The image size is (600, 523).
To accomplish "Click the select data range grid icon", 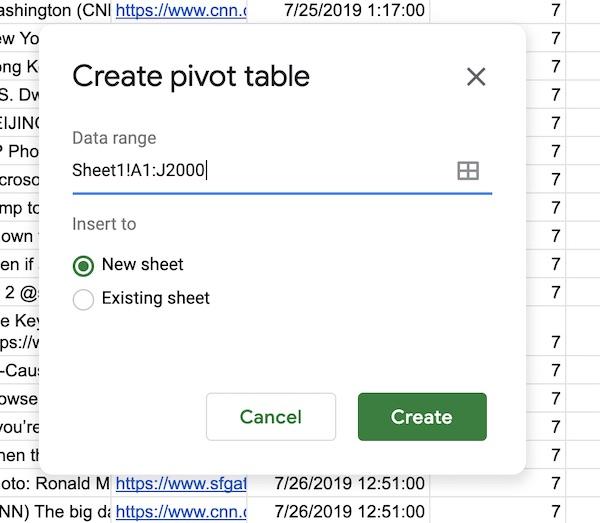I will [x=468, y=171].
